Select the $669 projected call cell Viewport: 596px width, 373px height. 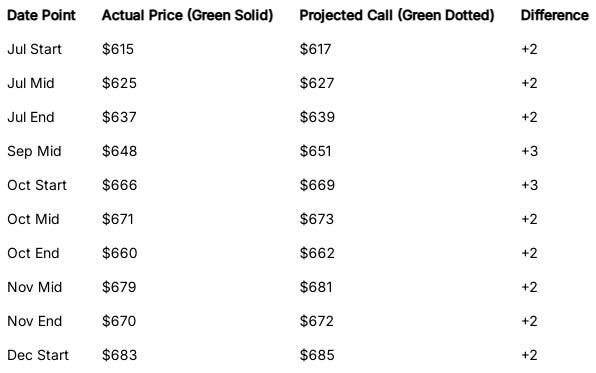pyautogui.click(x=317, y=185)
